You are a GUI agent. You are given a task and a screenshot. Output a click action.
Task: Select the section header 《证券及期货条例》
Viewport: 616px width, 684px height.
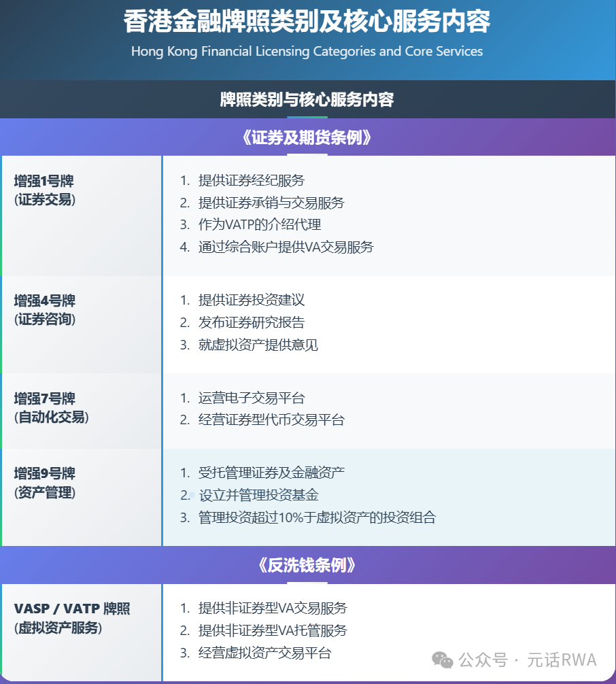(x=307, y=137)
